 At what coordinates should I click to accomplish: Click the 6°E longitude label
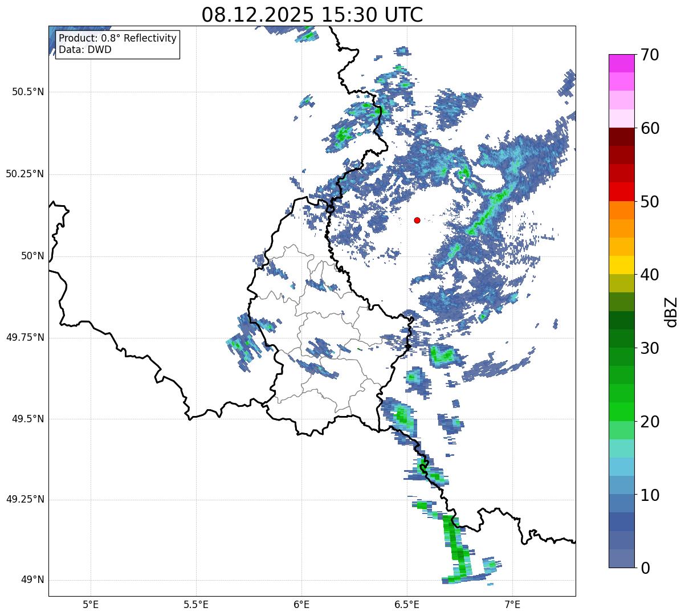pyautogui.click(x=301, y=604)
